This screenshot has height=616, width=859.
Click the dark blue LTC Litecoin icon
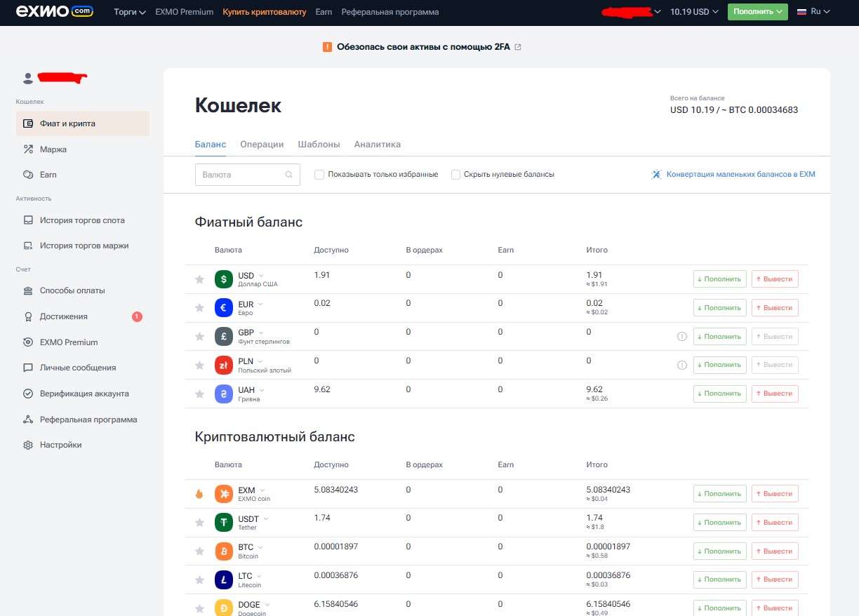[224, 580]
